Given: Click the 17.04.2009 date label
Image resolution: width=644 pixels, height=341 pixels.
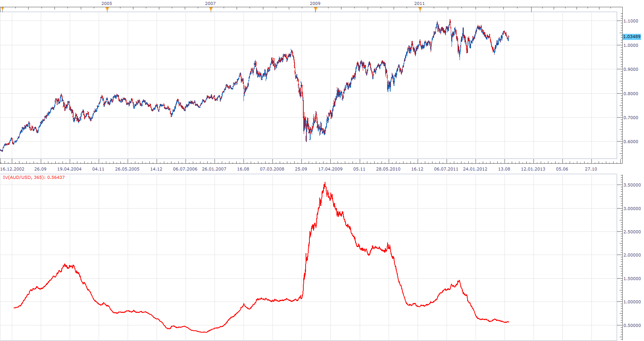Looking at the screenshot, I should 330,169.
